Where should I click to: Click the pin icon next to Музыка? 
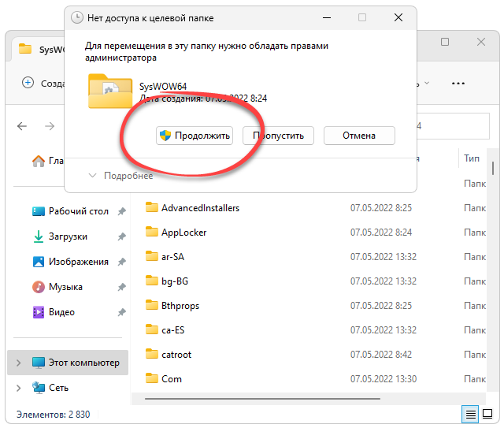[121, 287]
